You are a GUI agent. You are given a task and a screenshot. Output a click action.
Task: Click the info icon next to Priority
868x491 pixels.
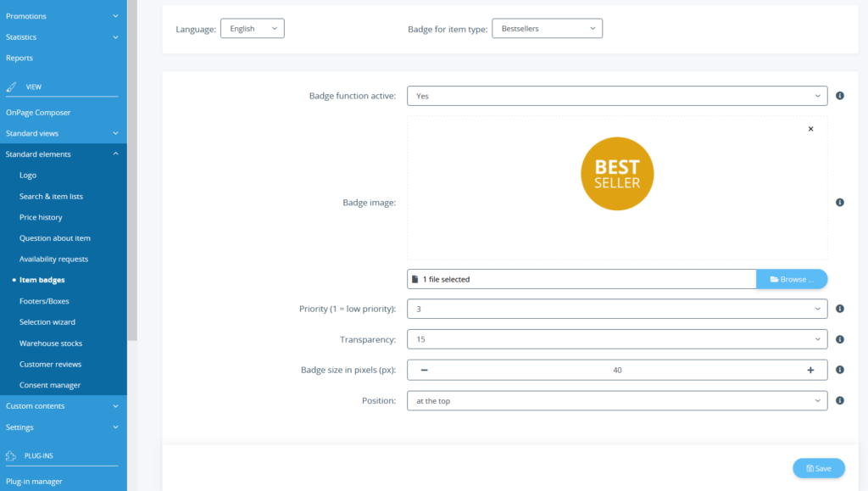[840, 309]
